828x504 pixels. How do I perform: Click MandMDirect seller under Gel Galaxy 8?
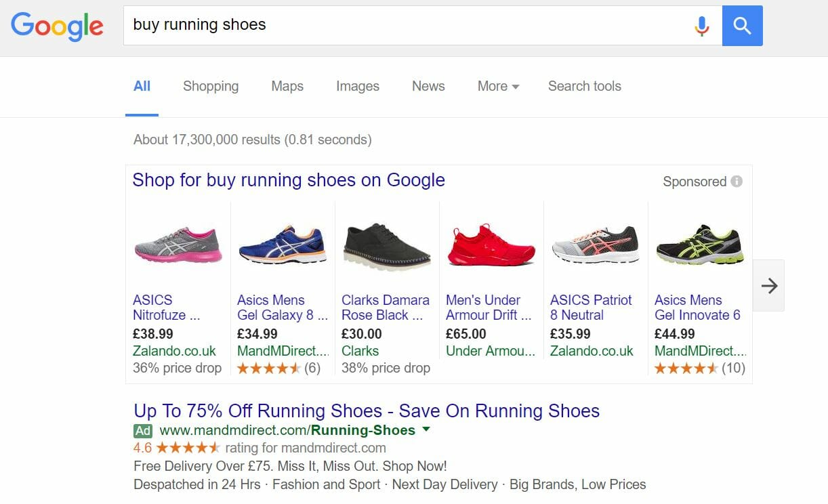(283, 351)
